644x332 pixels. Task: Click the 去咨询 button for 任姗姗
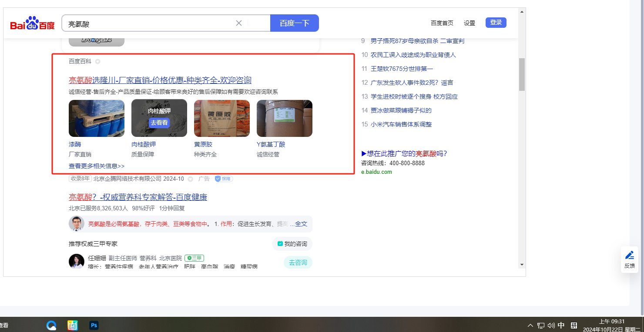(x=298, y=262)
